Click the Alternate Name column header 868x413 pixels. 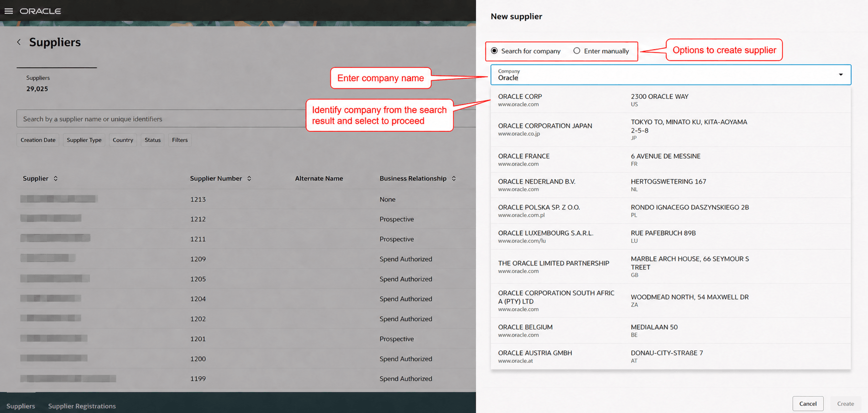[319, 178]
